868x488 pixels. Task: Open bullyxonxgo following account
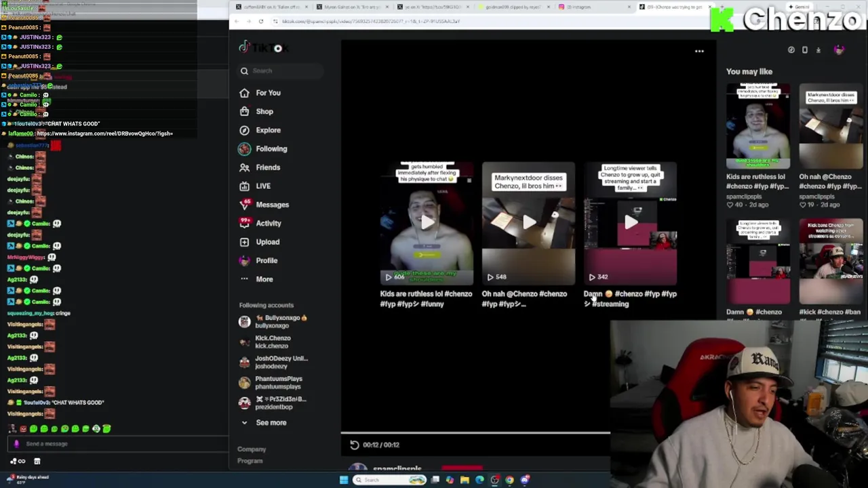[x=274, y=321]
